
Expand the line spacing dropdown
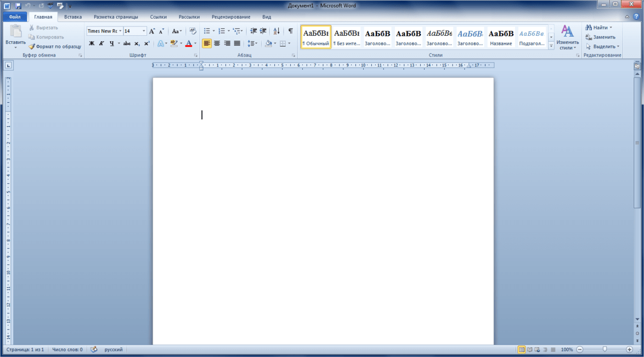pyautogui.click(x=256, y=43)
